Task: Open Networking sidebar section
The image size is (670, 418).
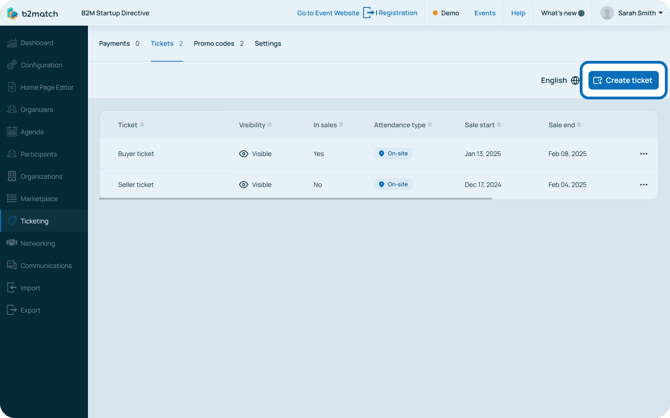Action: click(x=37, y=243)
